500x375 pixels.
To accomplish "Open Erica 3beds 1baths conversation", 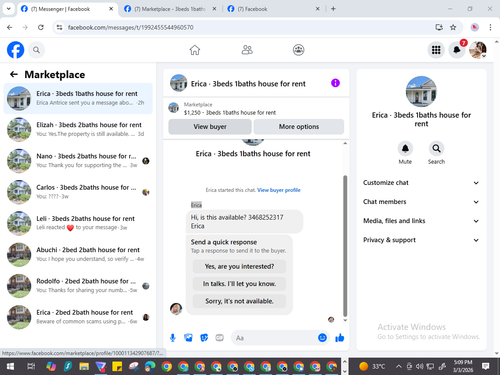I will click(78, 98).
